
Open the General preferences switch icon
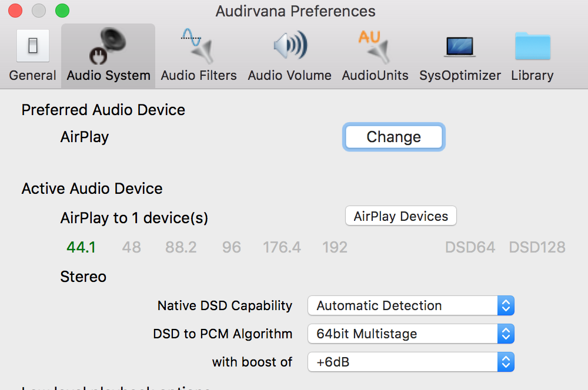click(33, 46)
